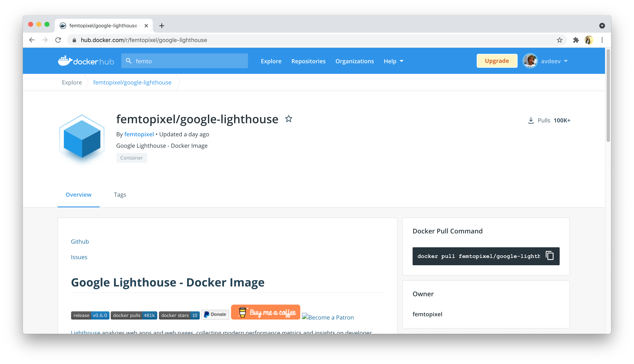Click the docker pulls 481k badge
The height and width of the screenshot is (364, 634).
134,315
